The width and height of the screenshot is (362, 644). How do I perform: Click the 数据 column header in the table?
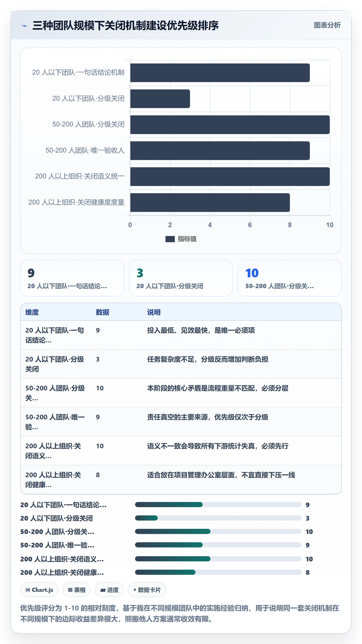click(x=102, y=312)
